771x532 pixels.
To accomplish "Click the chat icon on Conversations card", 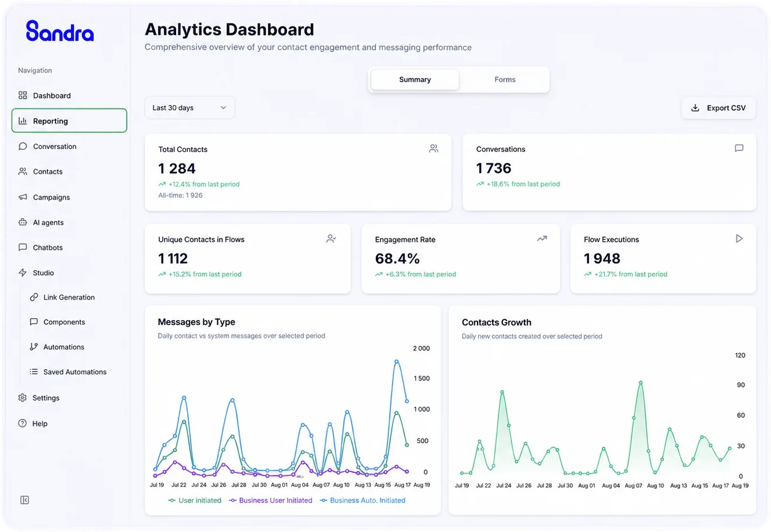I will click(739, 148).
